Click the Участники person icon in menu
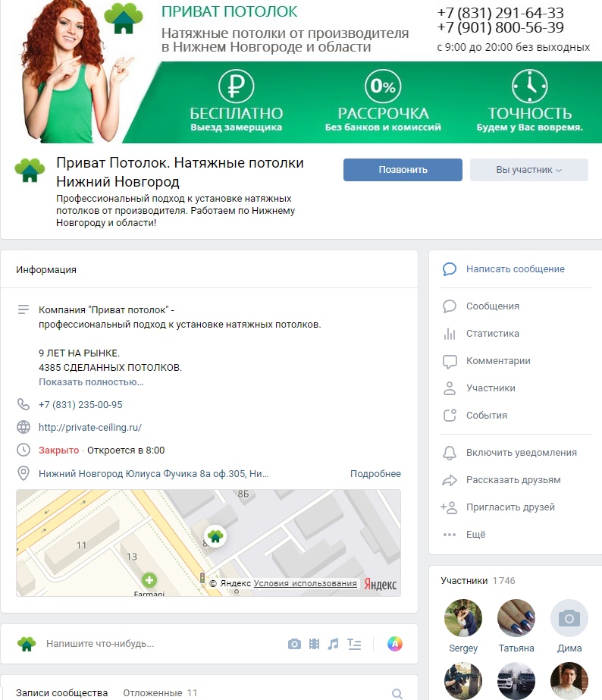Screen dimensions: 602x700 pyautogui.click(x=450, y=388)
